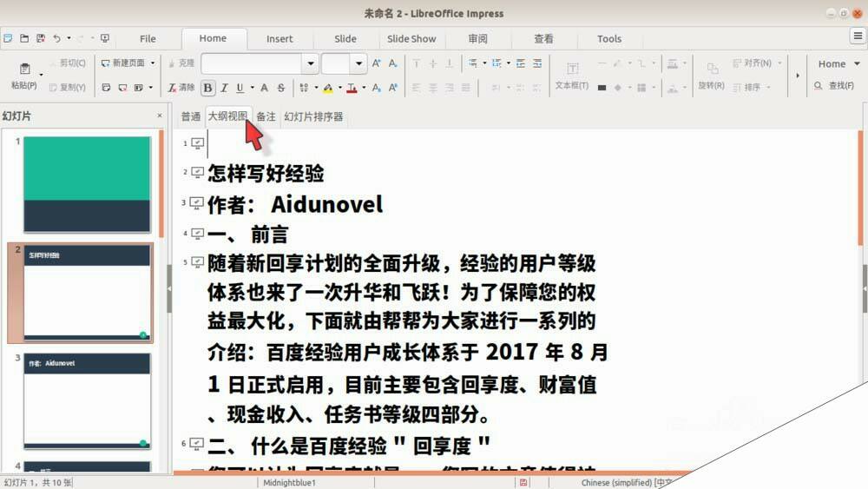Click the slide layout icon

coord(138,88)
